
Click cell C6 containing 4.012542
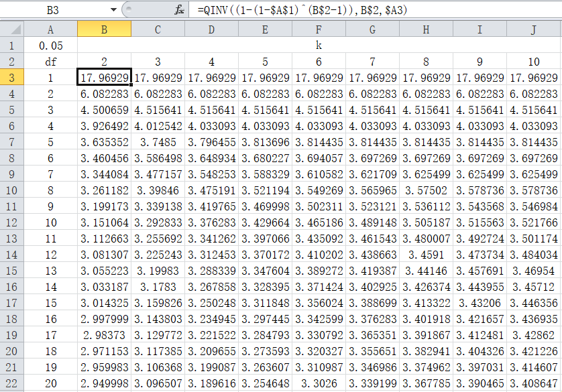click(x=158, y=126)
